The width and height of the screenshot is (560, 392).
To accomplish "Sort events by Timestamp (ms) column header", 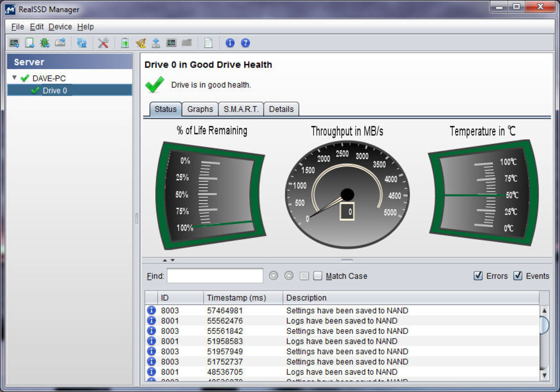I will click(243, 298).
